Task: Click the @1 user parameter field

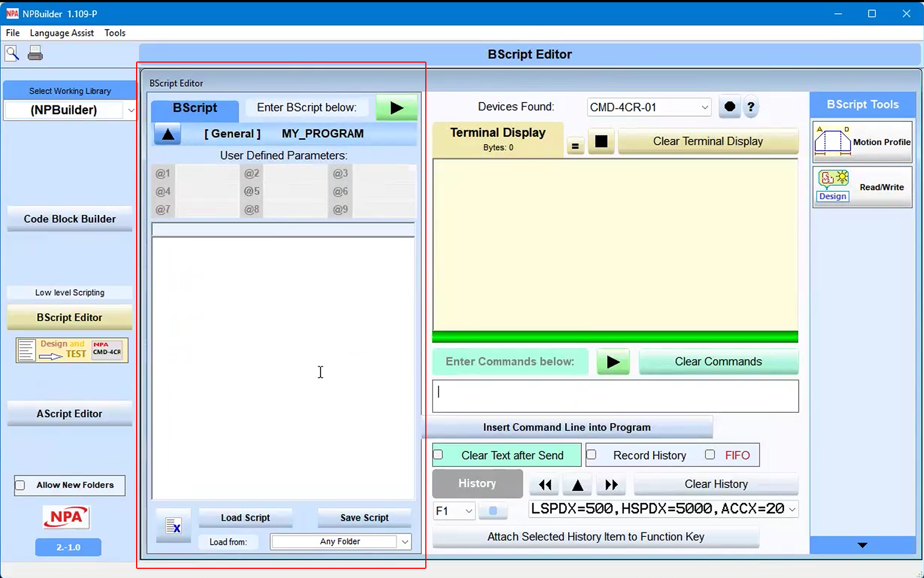Action: tap(206, 174)
